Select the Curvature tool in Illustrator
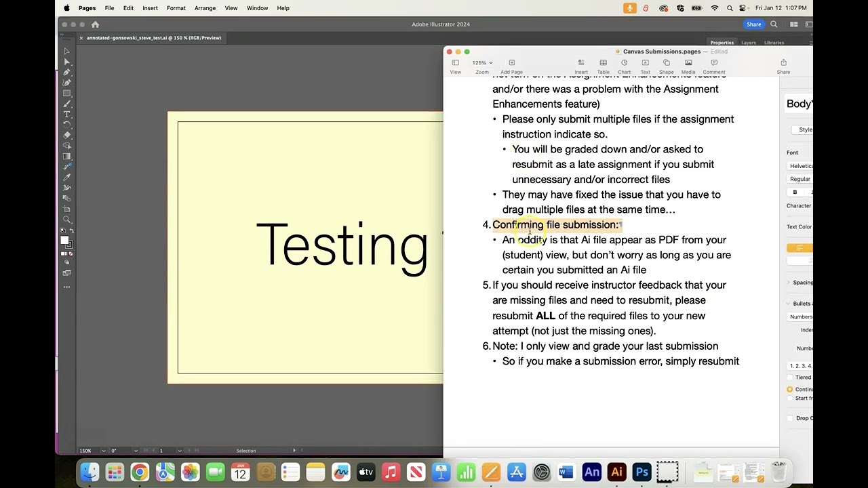The width and height of the screenshot is (868, 488). (66, 83)
